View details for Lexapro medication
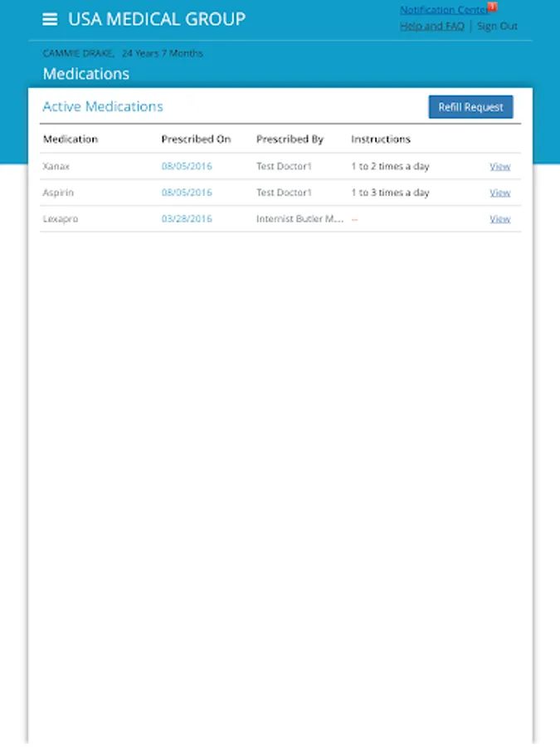The image size is (560, 747). click(x=500, y=218)
